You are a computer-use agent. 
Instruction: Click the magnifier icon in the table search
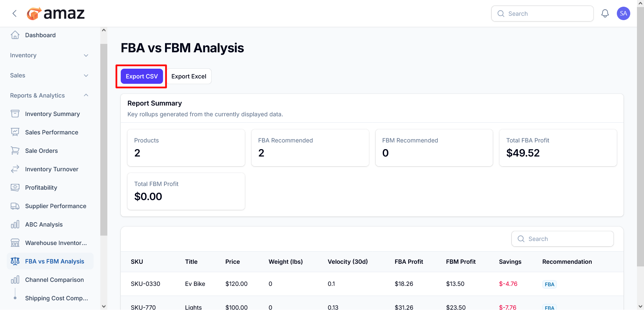pyautogui.click(x=521, y=239)
